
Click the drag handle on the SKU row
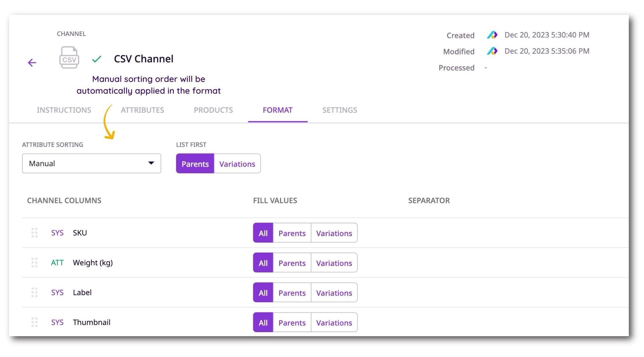coord(34,233)
